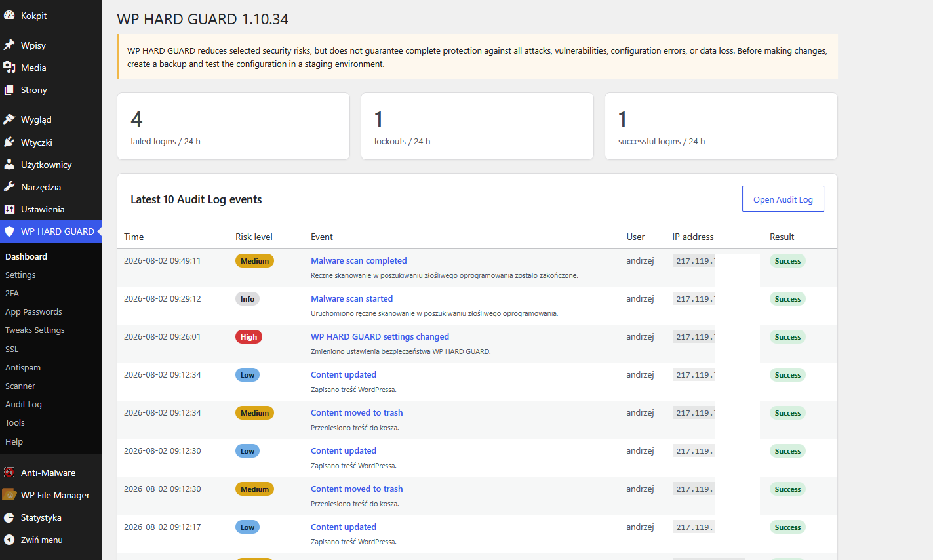The height and width of the screenshot is (560, 933).
Task: Open Content updated event at 09:12:17
Action: (x=344, y=527)
